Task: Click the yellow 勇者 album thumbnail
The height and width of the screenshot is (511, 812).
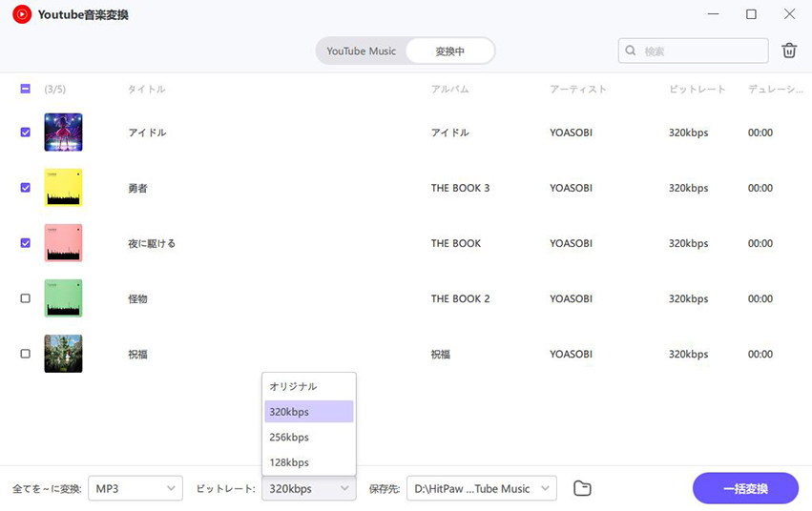Action: click(63, 188)
